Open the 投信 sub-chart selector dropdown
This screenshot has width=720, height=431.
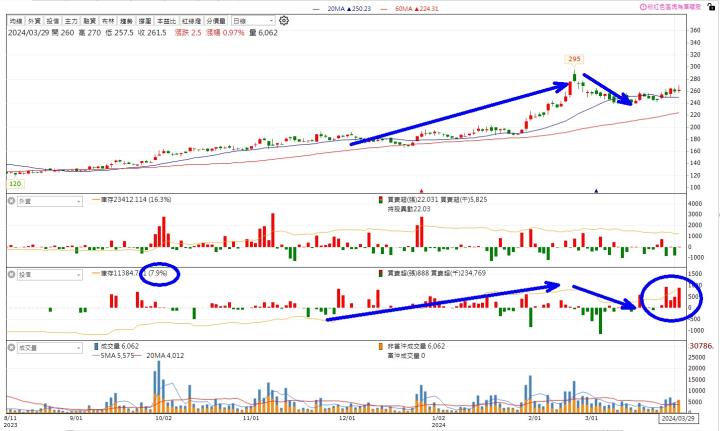pyautogui.click(x=50, y=274)
